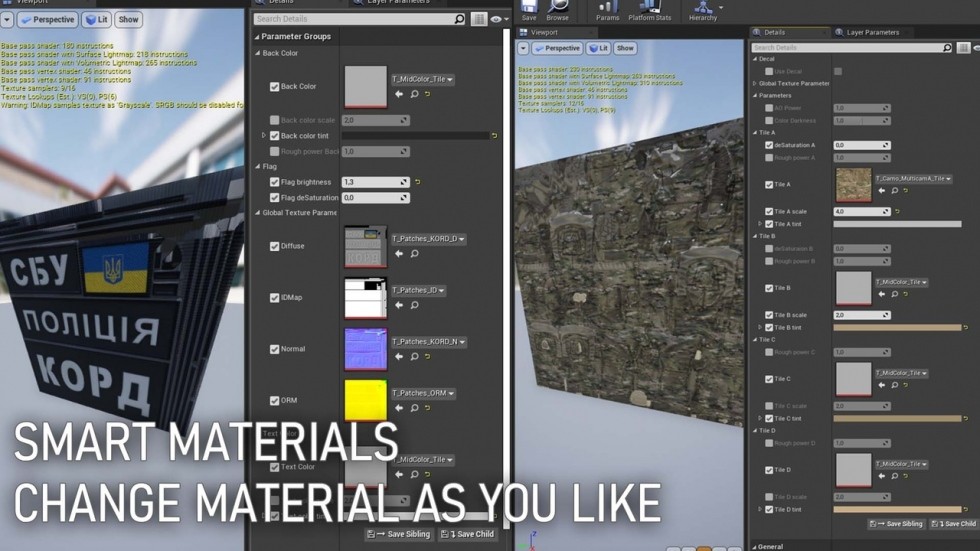Viewport: 980px width, 551px height.
Task: Browse to the Normal texture asset
Action: tap(414, 357)
